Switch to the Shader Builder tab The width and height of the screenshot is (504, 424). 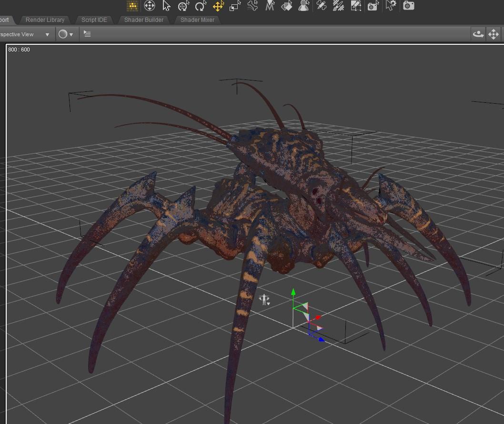click(x=144, y=20)
